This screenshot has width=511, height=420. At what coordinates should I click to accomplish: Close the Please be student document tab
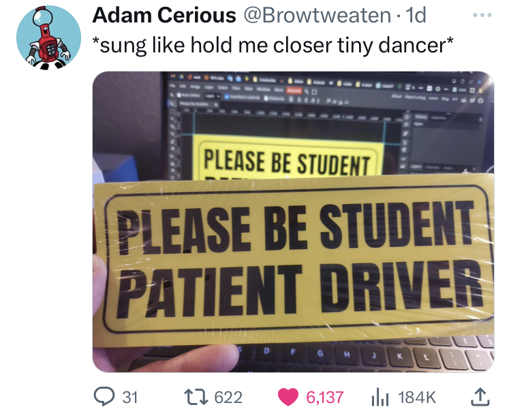tap(215, 105)
